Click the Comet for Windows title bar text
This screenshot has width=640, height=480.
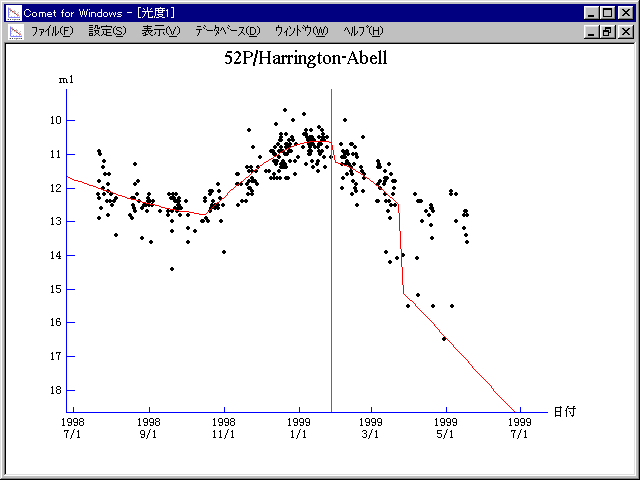[99, 13]
